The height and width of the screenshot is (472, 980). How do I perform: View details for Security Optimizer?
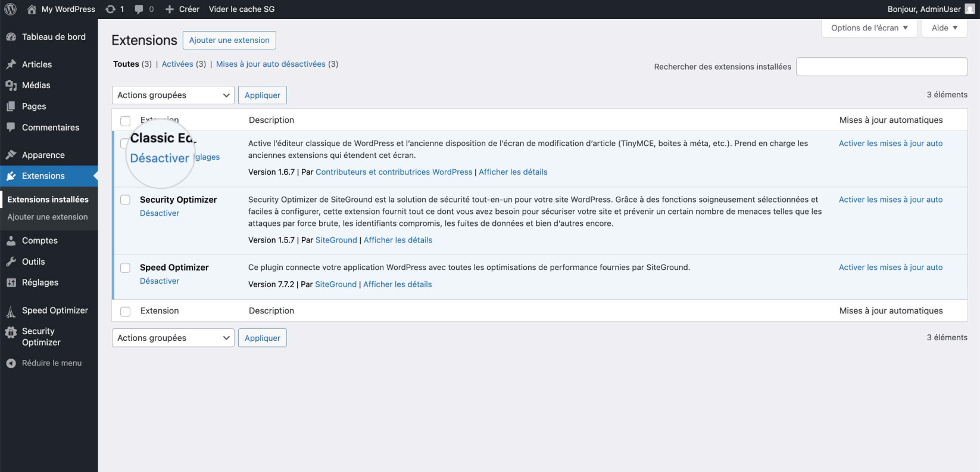(x=398, y=240)
